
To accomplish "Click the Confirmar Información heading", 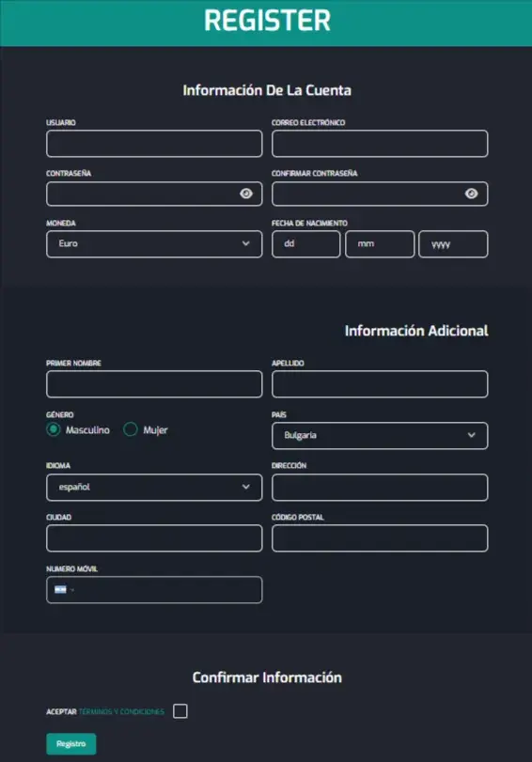I will click(267, 677).
